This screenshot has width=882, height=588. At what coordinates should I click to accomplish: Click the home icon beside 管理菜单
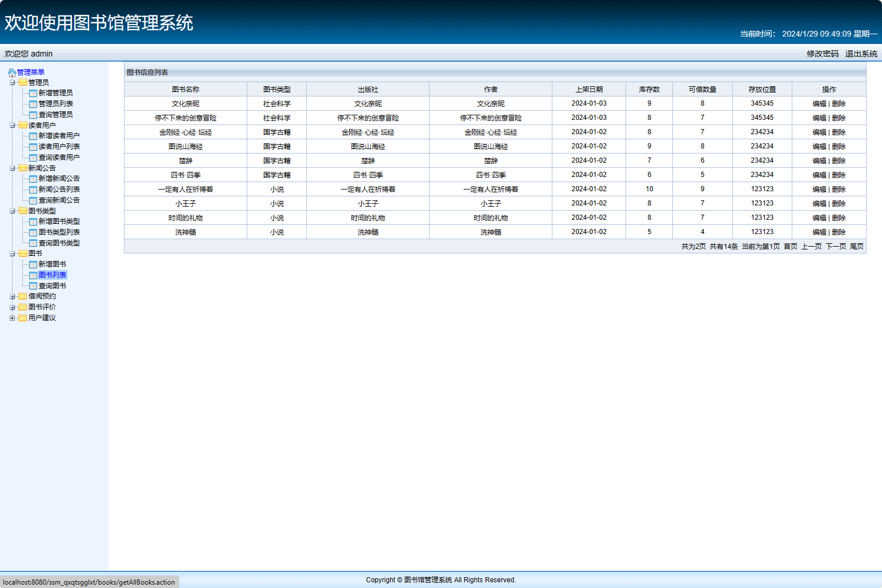12,73
